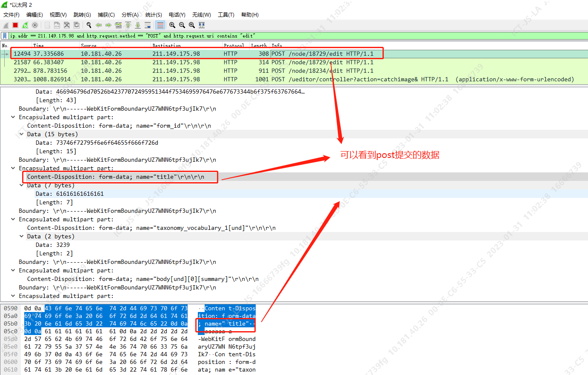Image resolution: width=588 pixels, height=375 pixels.
Task: Zoom in on packet text
Action: (172, 25)
